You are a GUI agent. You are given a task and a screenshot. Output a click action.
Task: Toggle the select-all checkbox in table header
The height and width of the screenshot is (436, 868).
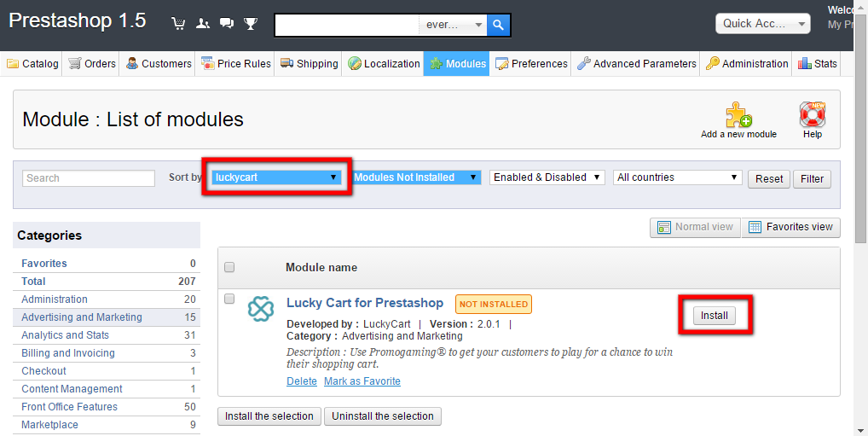[x=229, y=268]
